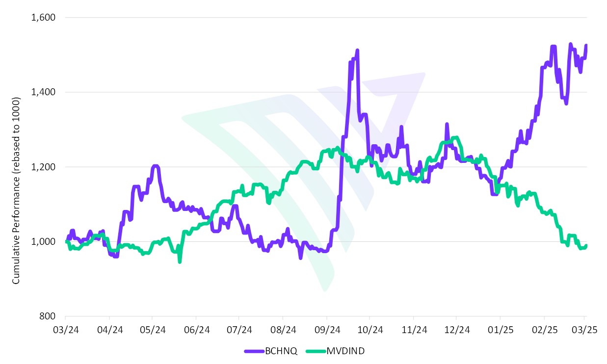Click the purple BCHNQ legend line swatch

[255, 351]
